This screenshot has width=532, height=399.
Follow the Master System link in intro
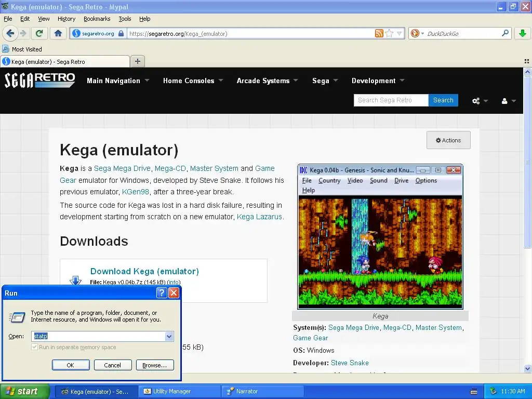pyautogui.click(x=214, y=168)
